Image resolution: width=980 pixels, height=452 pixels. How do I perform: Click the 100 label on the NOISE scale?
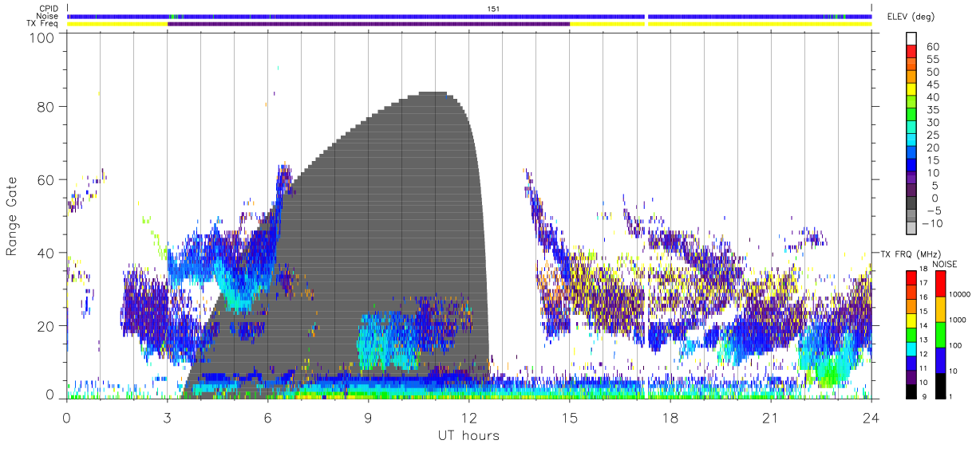pos(955,345)
